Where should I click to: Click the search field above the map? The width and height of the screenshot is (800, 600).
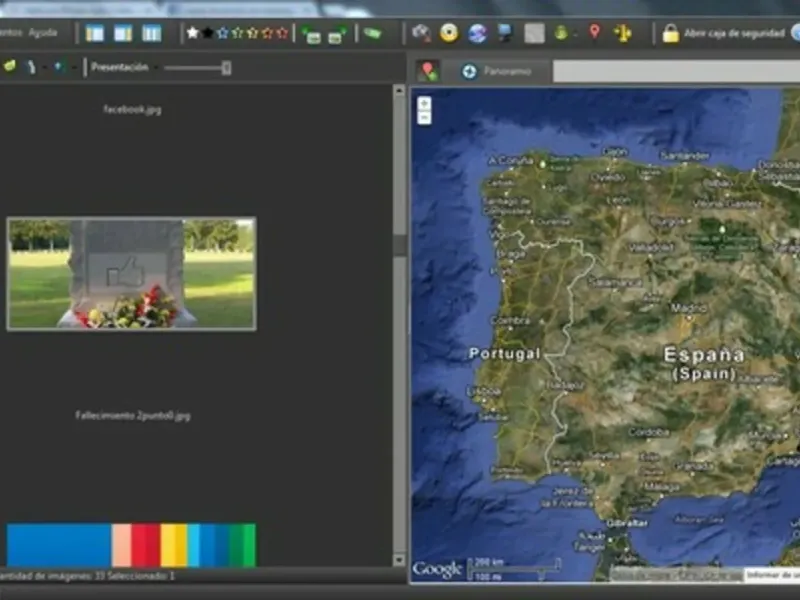click(x=677, y=71)
